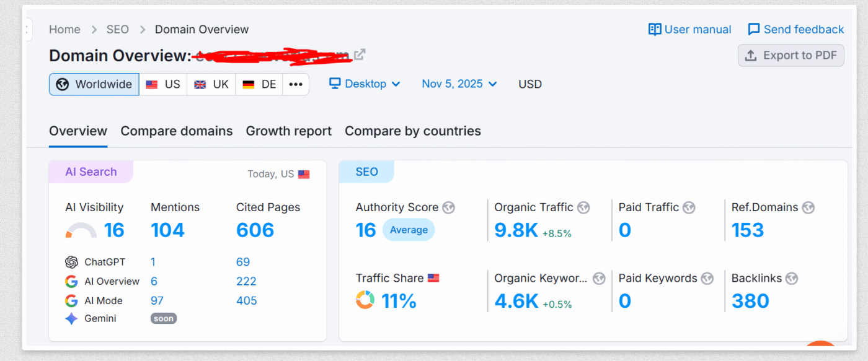Click the external link icon beside domain name
The width and height of the screenshot is (868, 361).
pos(360,54)
